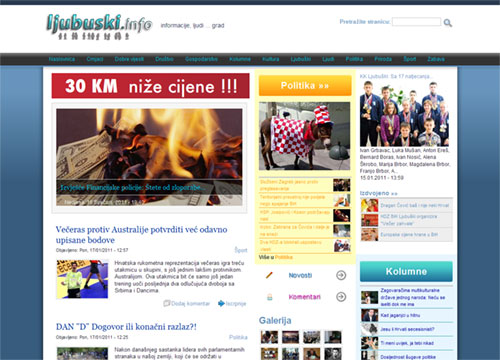
Task: Click the Europske cijene hrane thumbnail
Action: (x=369, y=235)
